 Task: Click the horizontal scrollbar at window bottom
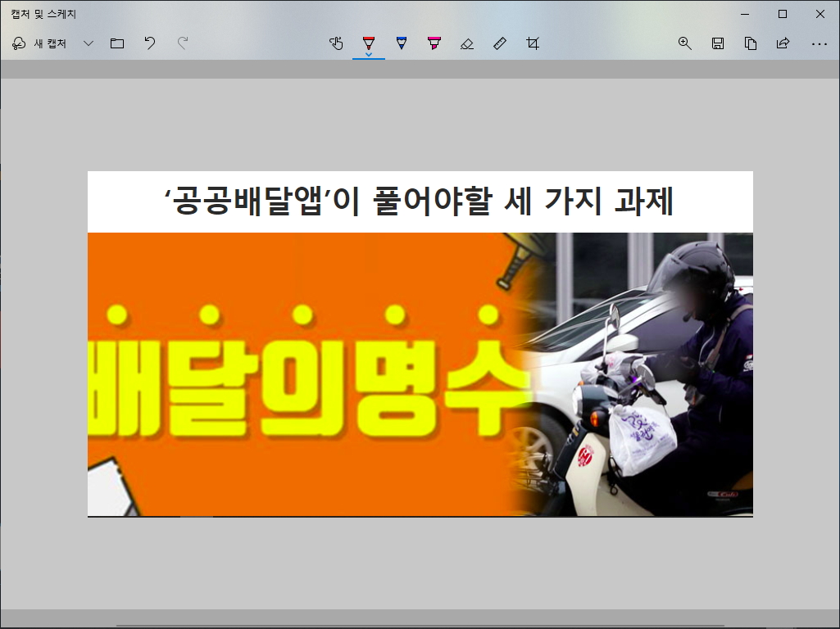420,625
